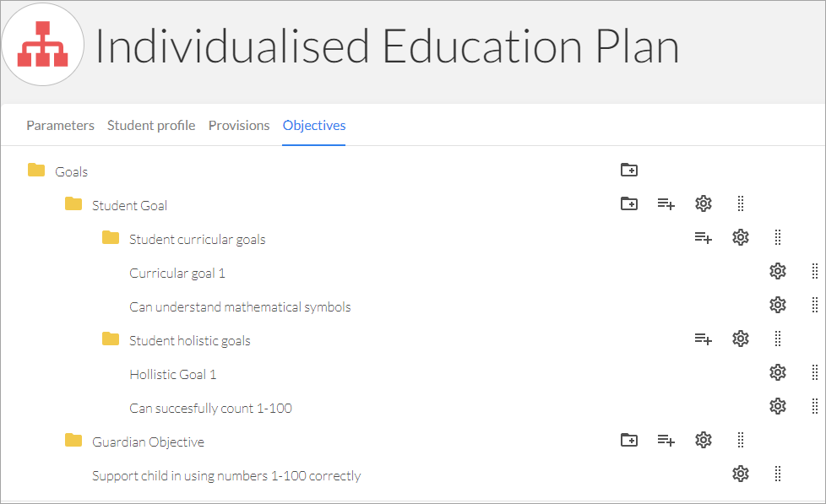
Task: Open settings gear for Student curricular goals
Action: coord(741,237)
